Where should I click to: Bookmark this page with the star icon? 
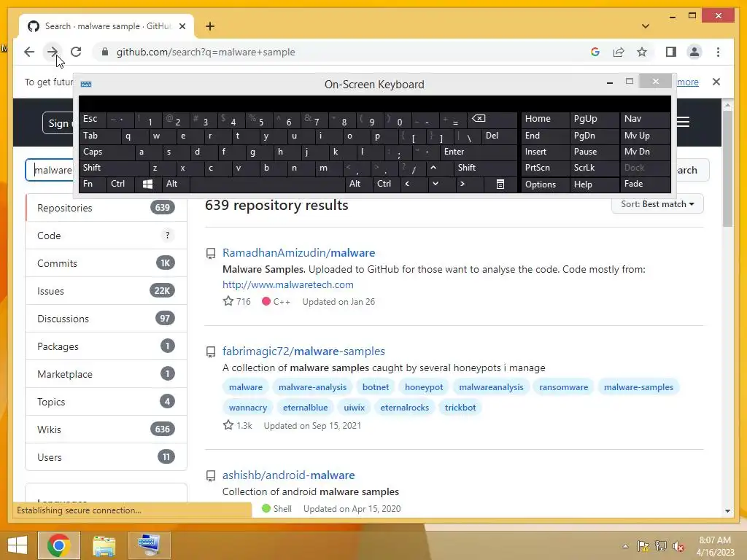coord(642,52)
